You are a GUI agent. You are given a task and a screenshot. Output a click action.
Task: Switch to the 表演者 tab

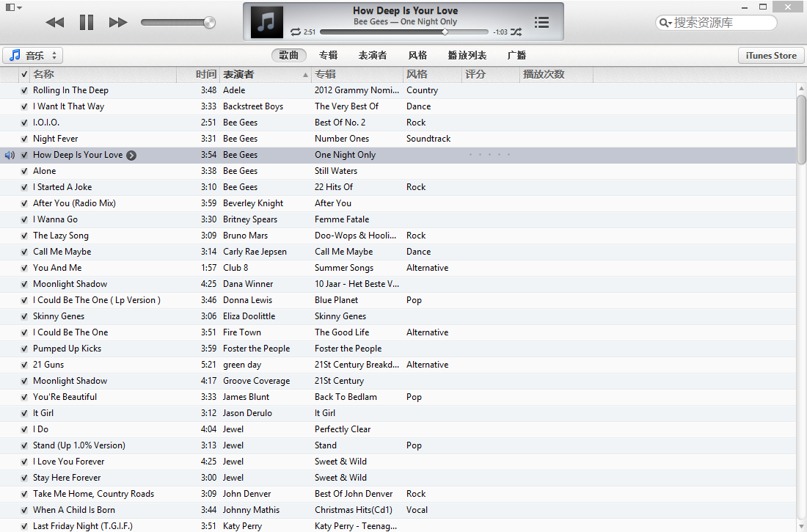pos(373,55)
